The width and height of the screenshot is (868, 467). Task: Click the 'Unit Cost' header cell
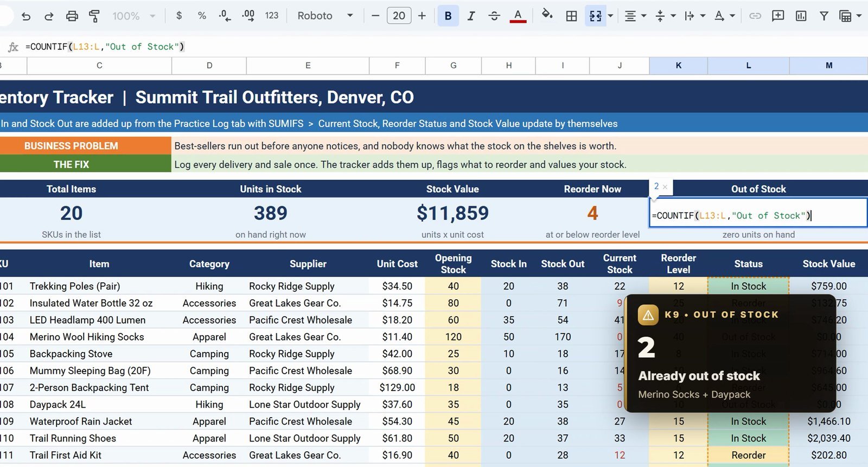coord(397,264)
